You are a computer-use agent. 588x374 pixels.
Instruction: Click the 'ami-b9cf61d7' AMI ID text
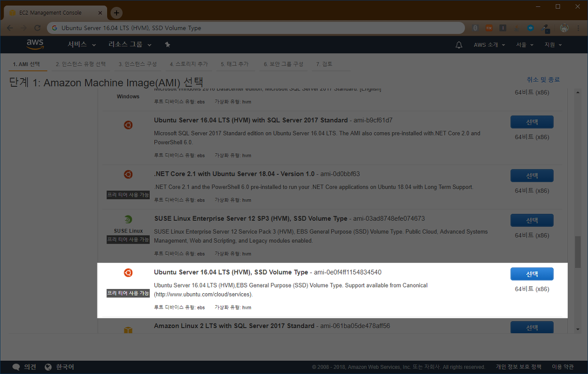pos(373,120)
